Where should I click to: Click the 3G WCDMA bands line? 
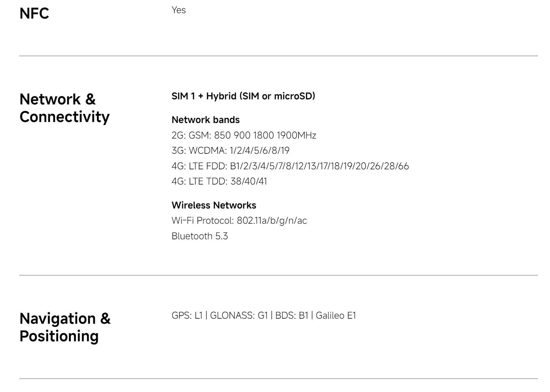click(230, 151)
